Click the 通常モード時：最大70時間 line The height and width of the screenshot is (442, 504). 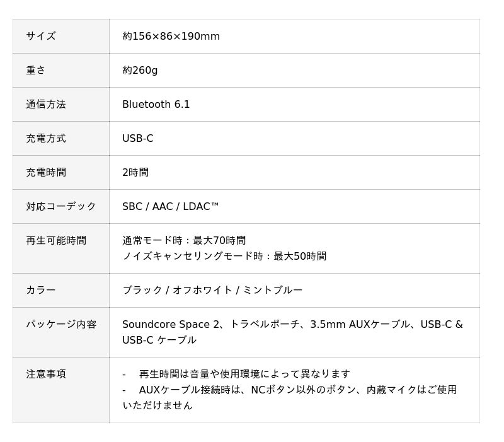[184, 241]
